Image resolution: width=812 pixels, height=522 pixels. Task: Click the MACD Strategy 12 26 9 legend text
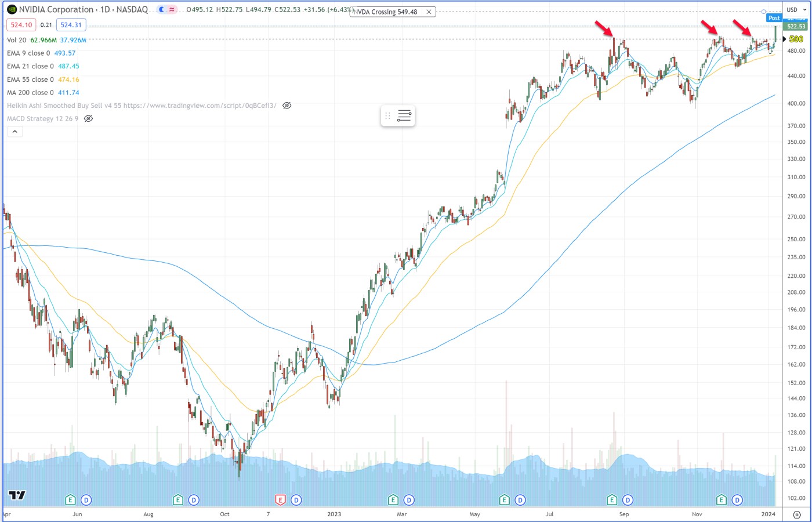pyautogui.click(x=42, y=118)
